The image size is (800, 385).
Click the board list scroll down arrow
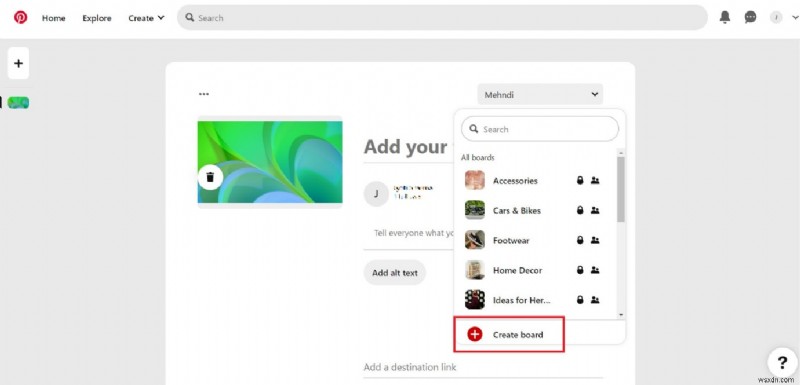point(621,315)
